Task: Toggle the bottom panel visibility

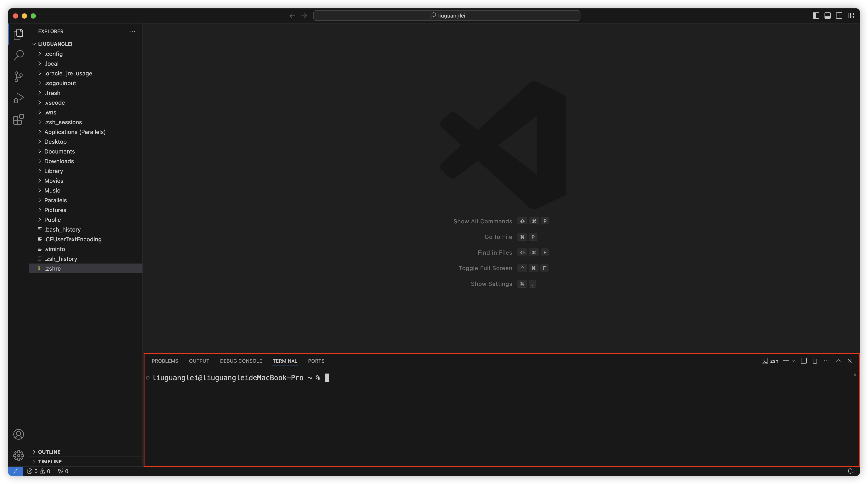Action: [827, 16]
